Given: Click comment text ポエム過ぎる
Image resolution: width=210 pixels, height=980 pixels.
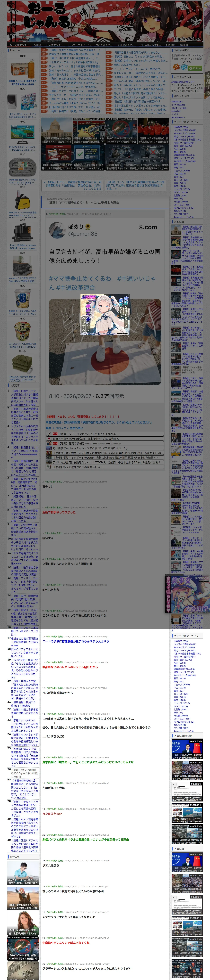Looking at the screenshot, I should 51,865.
